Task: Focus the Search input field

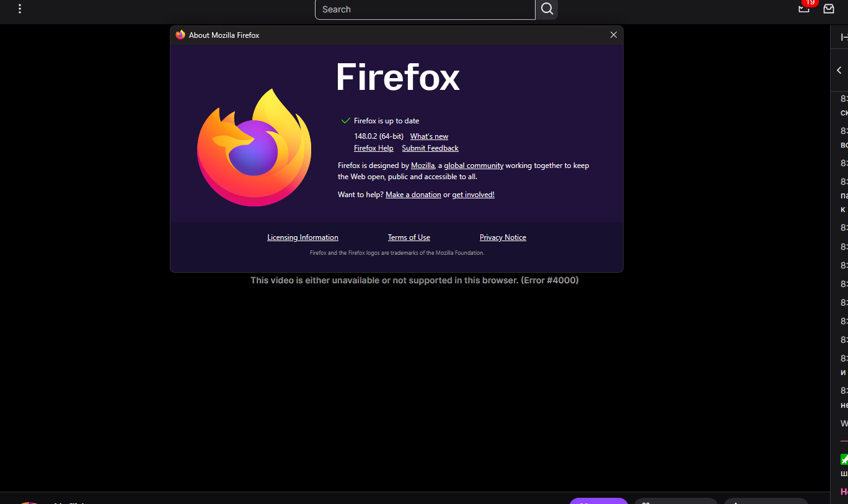Action: [x=425, y=9]
